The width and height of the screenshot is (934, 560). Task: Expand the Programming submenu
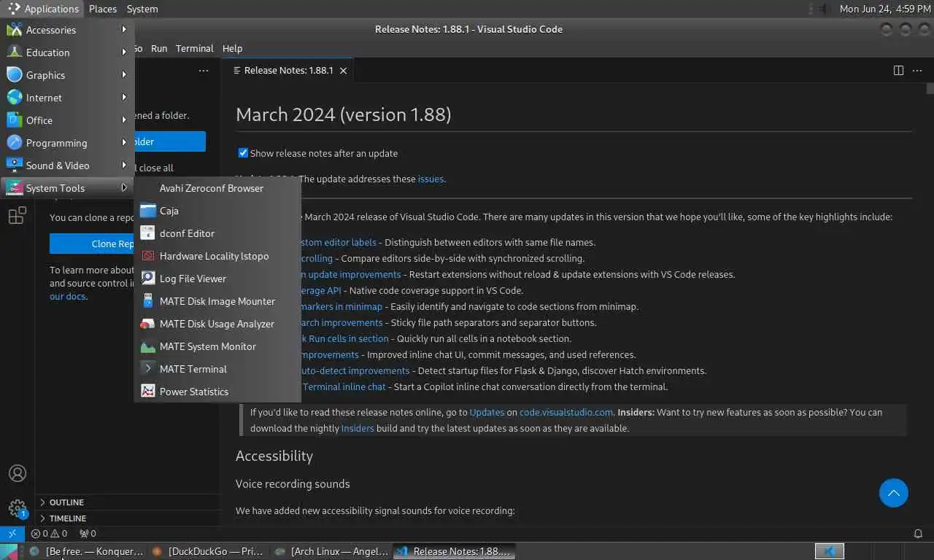(x=67, y=143)
